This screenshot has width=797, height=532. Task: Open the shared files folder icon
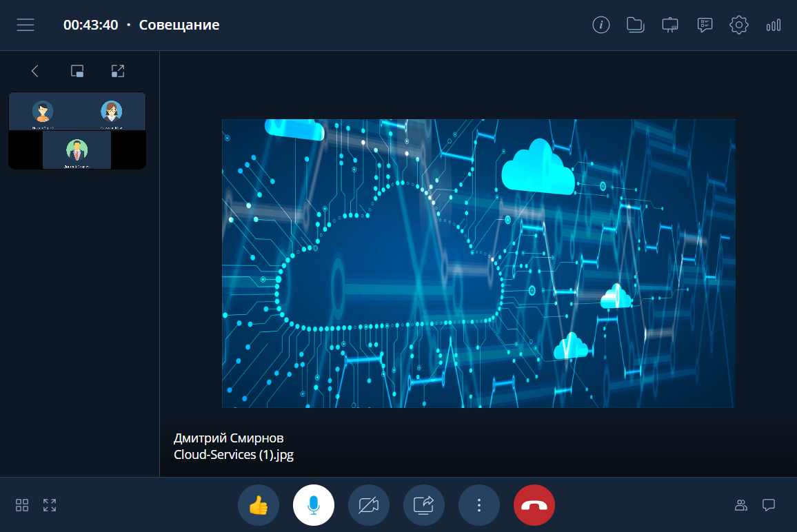[x=635, y=25]
